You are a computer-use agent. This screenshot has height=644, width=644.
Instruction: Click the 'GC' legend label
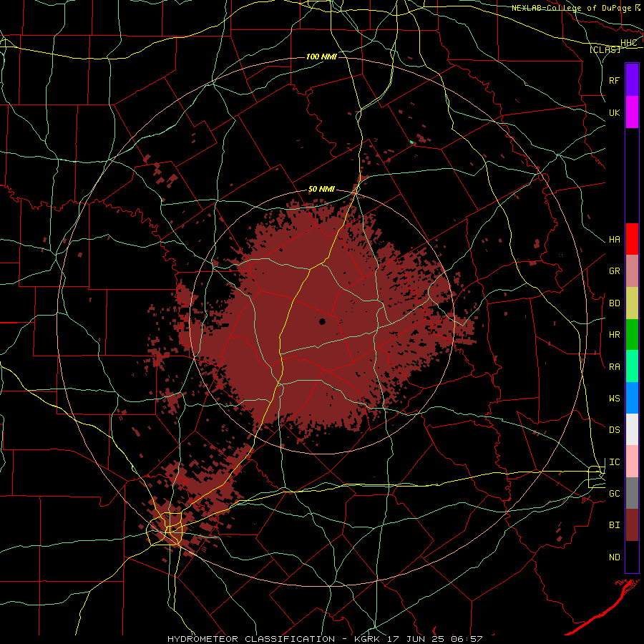(615, 493)
